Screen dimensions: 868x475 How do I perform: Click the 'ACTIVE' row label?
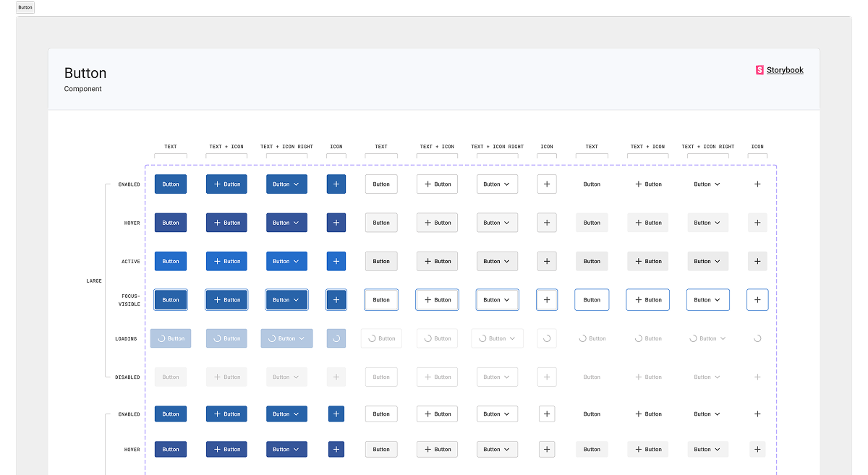coord(131,261)
